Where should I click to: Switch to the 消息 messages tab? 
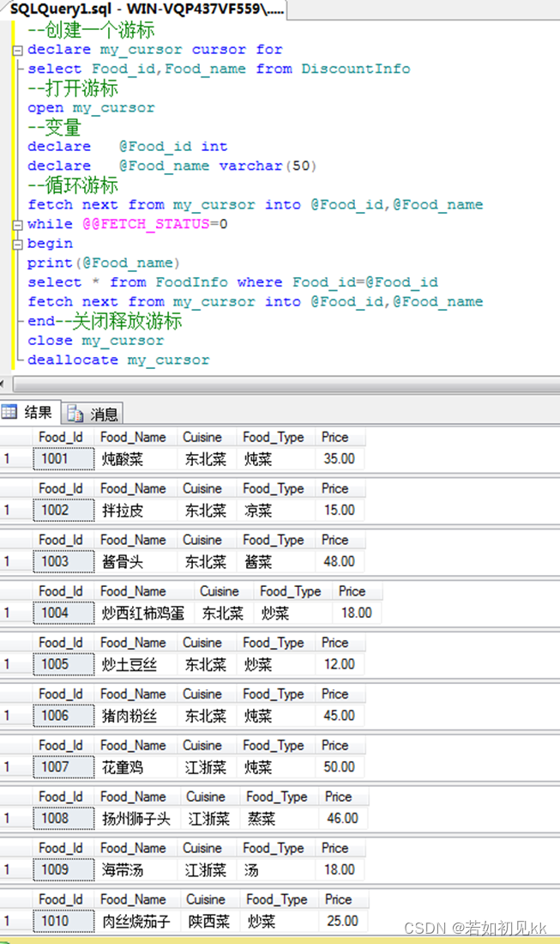click(93, 414)
